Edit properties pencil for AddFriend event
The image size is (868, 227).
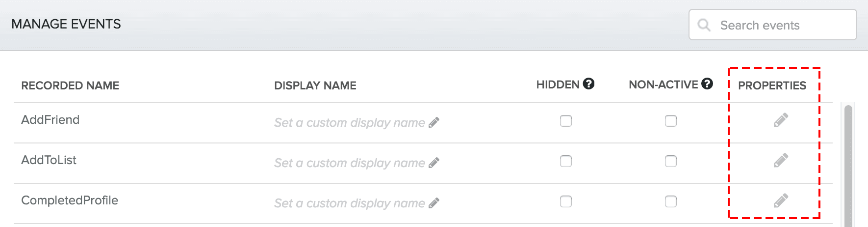[x=781, y=120]
